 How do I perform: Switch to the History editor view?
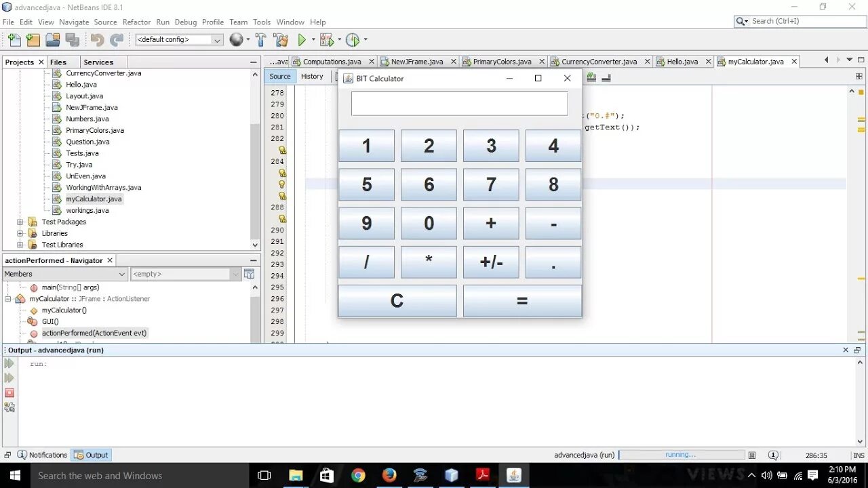pyautogui.click(x=312, y=77)
